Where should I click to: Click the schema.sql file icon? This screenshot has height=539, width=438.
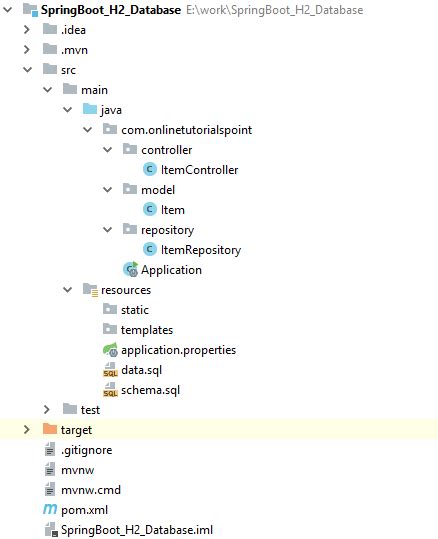tap(110, 390)
